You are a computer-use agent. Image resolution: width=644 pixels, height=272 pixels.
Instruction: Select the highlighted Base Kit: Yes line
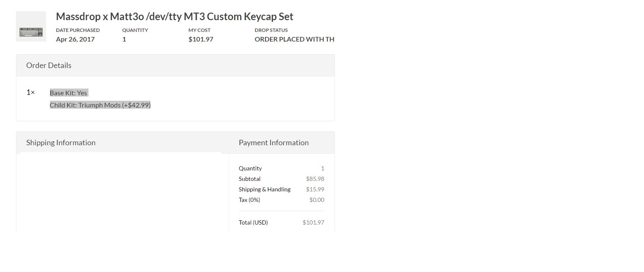coord(68,93)
